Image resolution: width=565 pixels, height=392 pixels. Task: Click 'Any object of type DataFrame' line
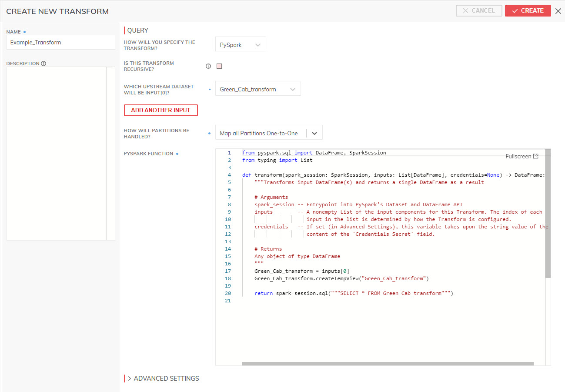click(298, 256)
